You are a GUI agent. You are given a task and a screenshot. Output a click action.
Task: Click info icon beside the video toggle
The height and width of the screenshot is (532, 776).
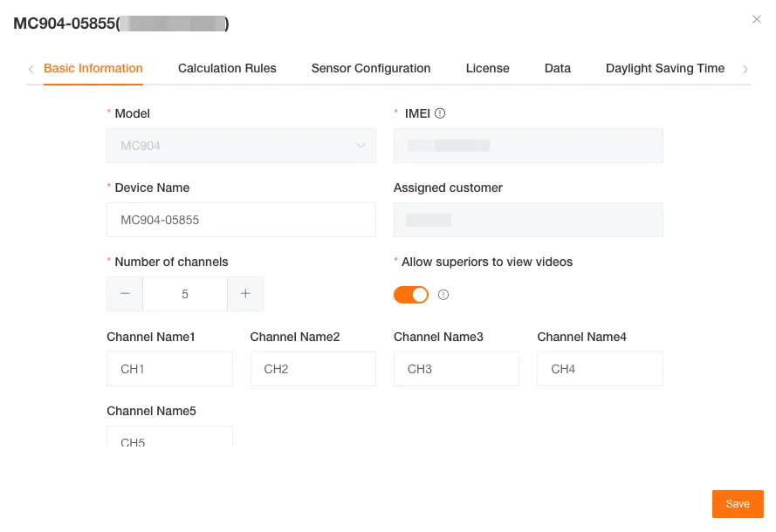(443, 295)
